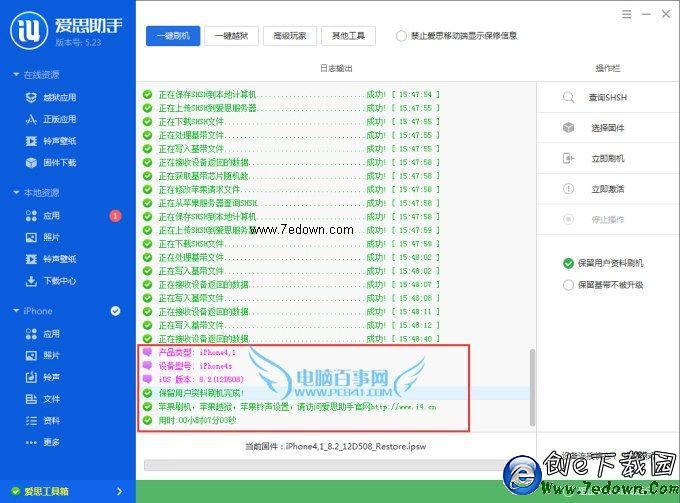Open 更多 under the iPhone section
This screenshot has height=503, width=680.
(x=43, y=442)
